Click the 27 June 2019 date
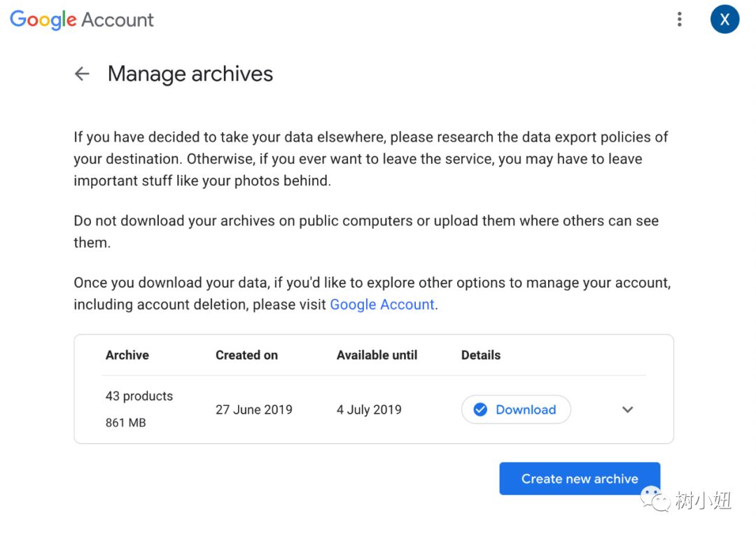Image resolution: width=756 pixels, height=534 pixels. [253, 409]
